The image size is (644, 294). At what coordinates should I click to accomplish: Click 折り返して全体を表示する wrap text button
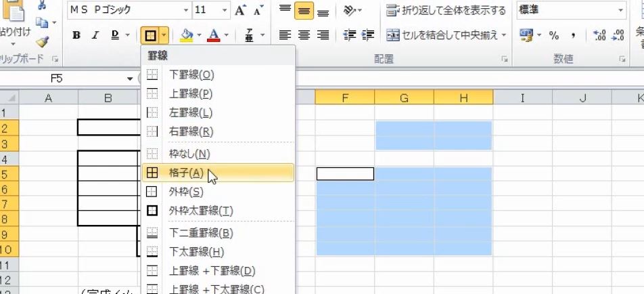click(446, 10)
